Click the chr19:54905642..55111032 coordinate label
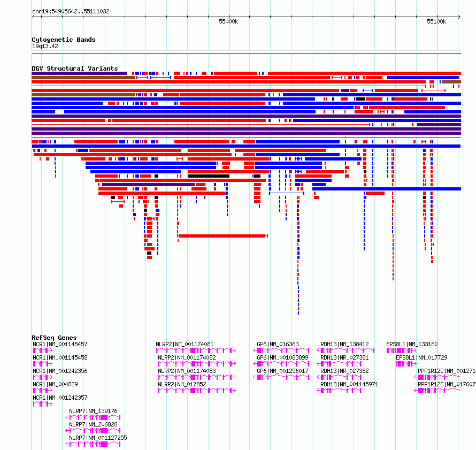 [x=71, y=11]
